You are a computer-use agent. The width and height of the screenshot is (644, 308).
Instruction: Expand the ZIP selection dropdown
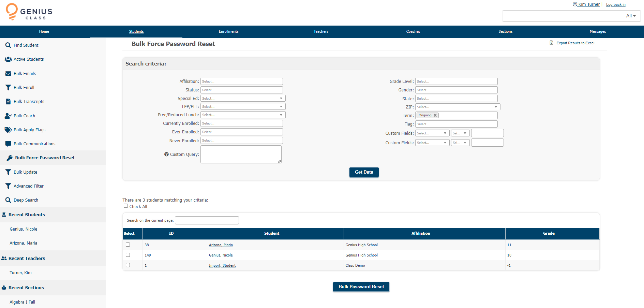click(x=495, y=107)
